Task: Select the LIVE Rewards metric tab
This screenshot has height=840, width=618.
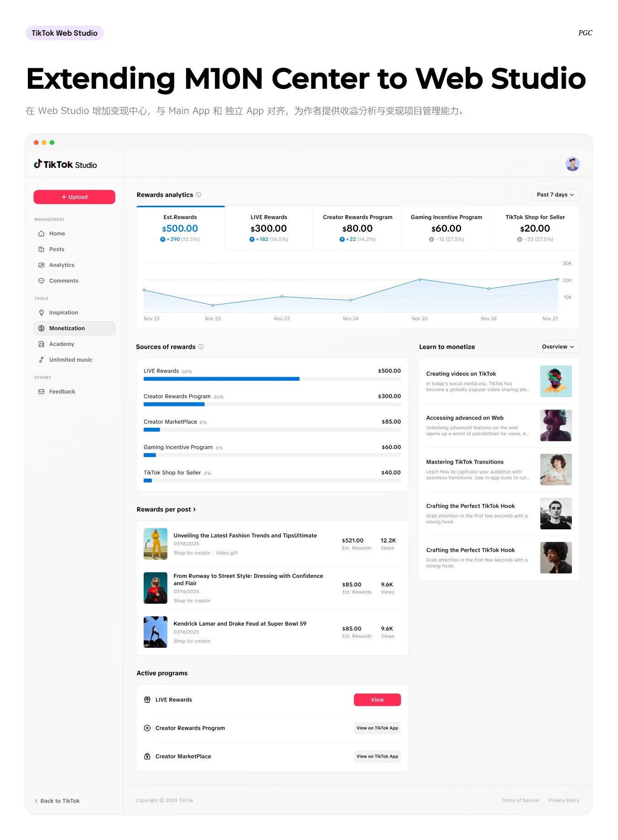Action: tap(269, 228)
